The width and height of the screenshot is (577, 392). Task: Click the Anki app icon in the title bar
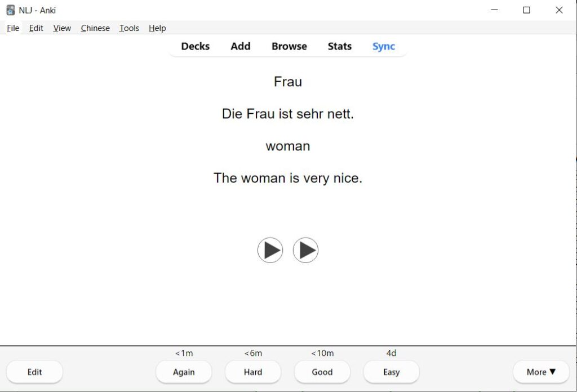point(10,10)
